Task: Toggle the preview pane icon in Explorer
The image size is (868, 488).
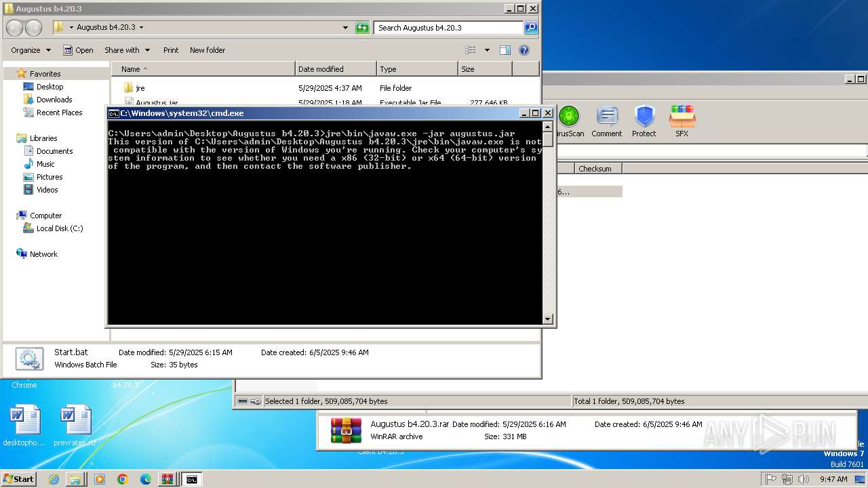Action: click(x=505, y=50)
